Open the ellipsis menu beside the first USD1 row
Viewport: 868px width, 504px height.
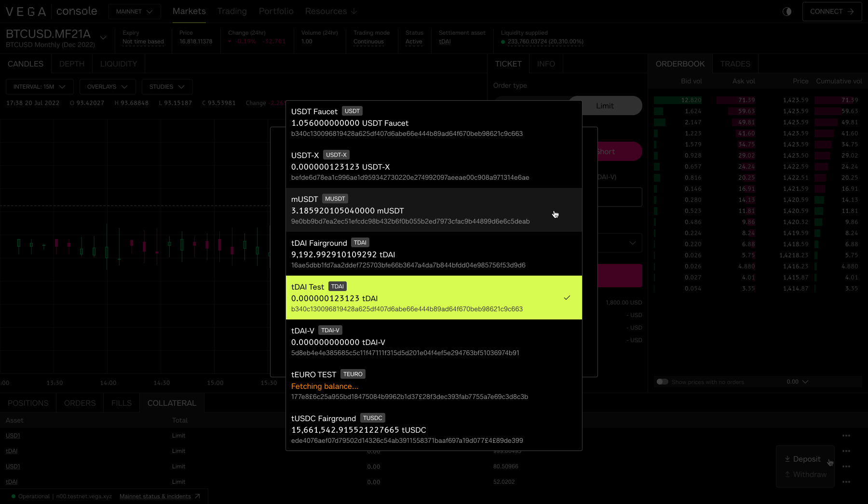pyautogui.click(x=846, y=436)
